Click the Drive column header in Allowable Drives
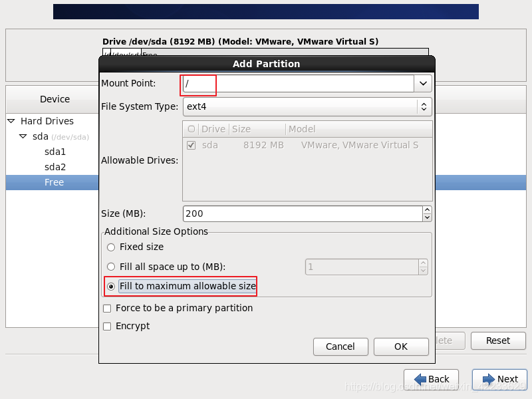Image resolution: width=532 pixels, height=399 pixels. point(213,129)
